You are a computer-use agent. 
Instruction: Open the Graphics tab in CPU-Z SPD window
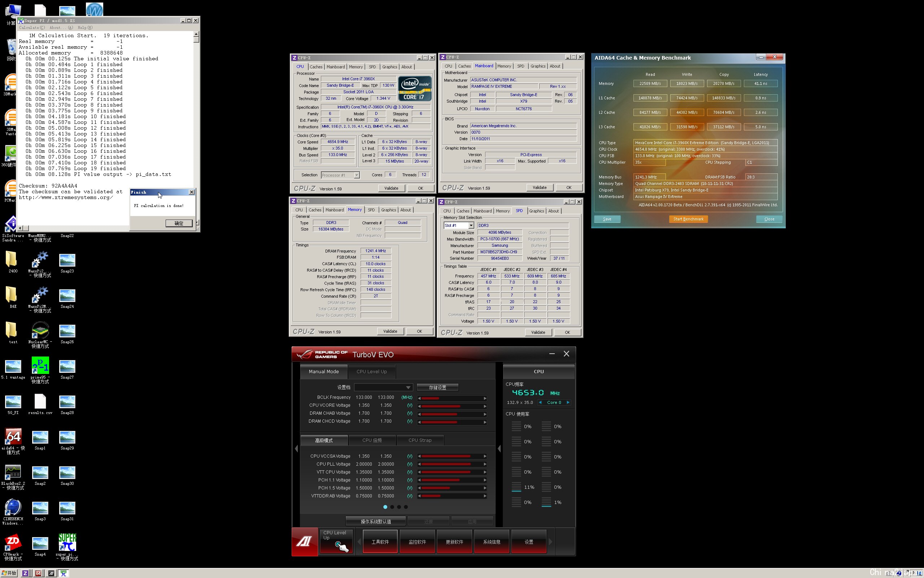point(536,211)
